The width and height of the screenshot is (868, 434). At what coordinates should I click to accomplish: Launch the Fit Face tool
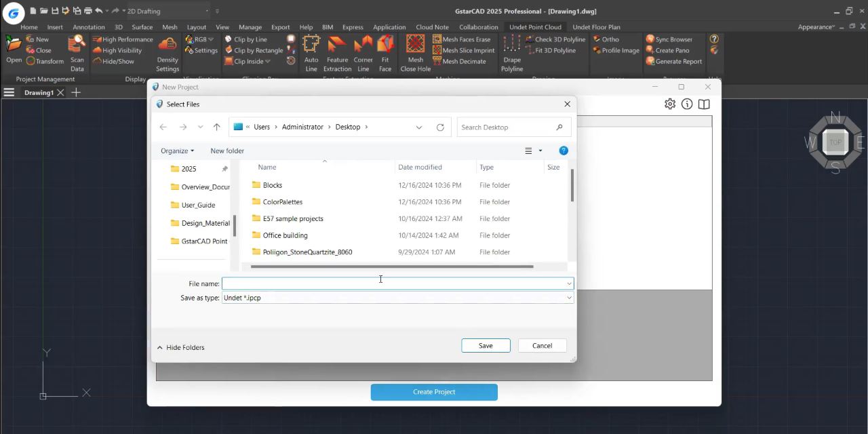[385, 54]
